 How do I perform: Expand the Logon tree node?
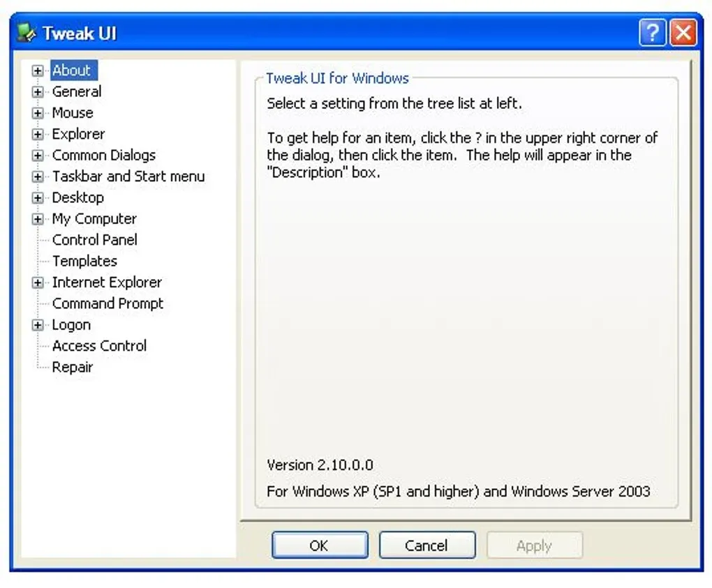38,325
